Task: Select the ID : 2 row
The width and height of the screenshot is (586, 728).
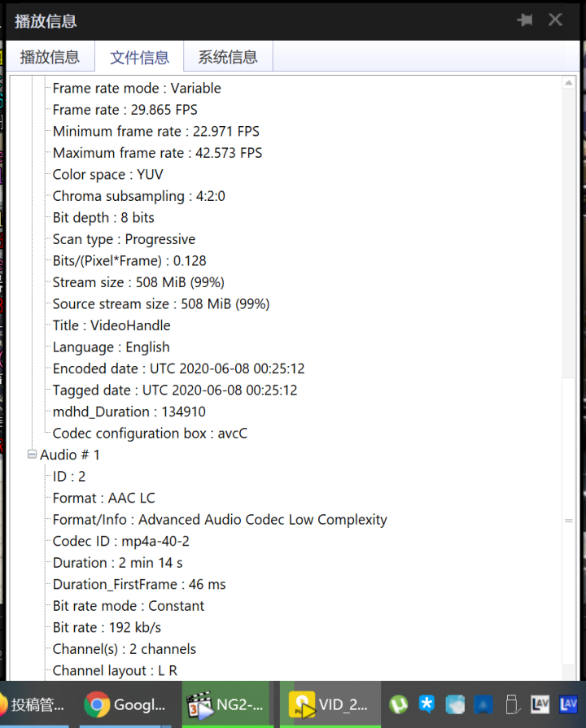Action: click(x=69, y=477)
